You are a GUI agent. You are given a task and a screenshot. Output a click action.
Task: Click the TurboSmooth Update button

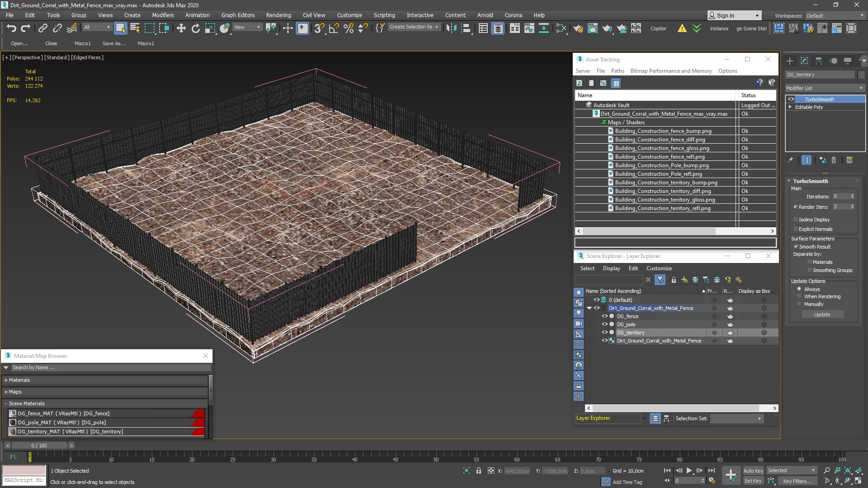click(822, 314)
